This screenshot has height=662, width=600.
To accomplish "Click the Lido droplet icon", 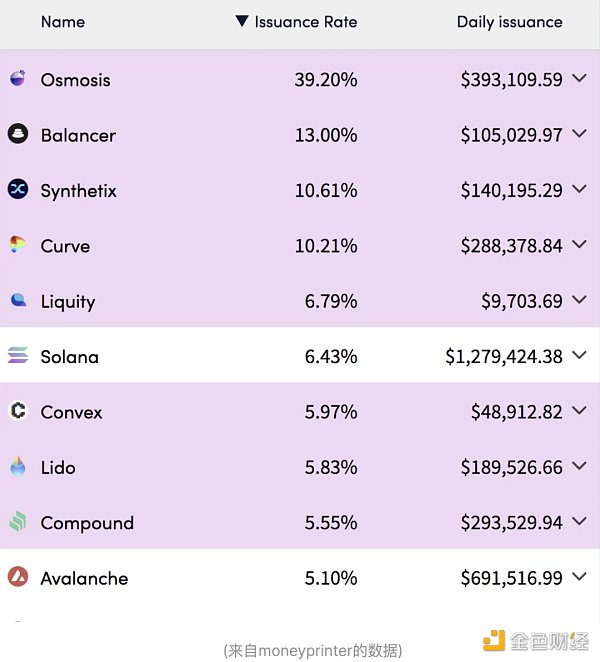I will [18, 467].
